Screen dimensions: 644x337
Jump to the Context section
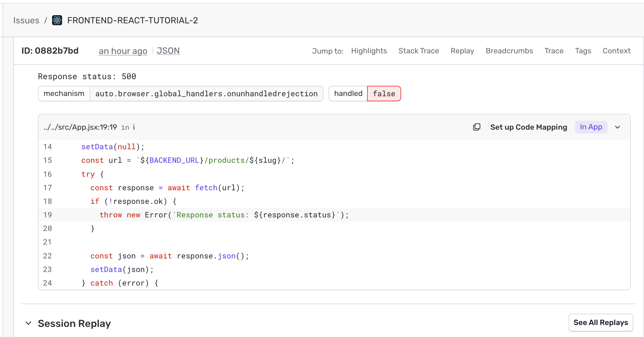click(617, 51)
